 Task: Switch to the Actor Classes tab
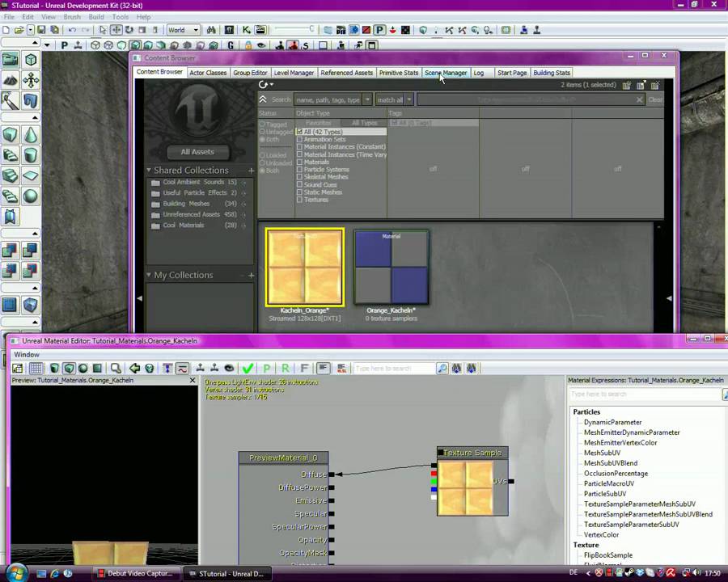208,73
